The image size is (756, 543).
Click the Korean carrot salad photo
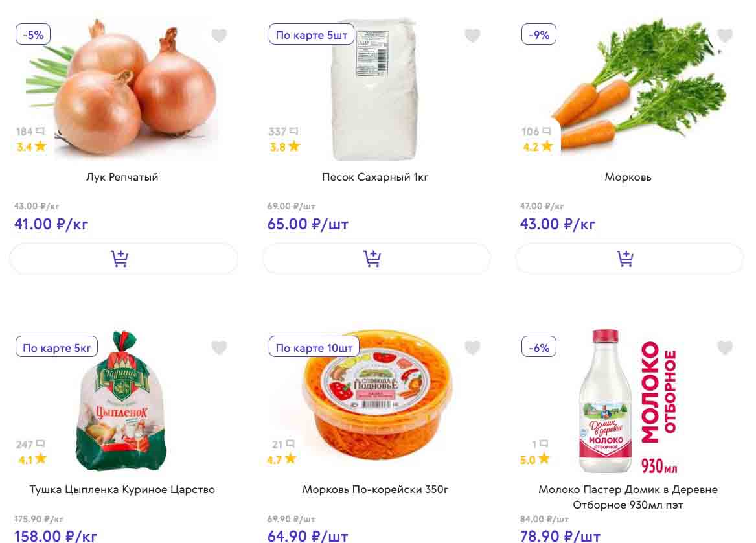[x=378, y=399]
